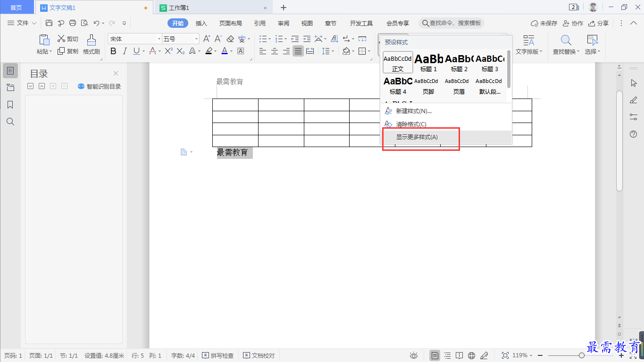Click the help question-mark icon in right sidebar

(634, 134)
